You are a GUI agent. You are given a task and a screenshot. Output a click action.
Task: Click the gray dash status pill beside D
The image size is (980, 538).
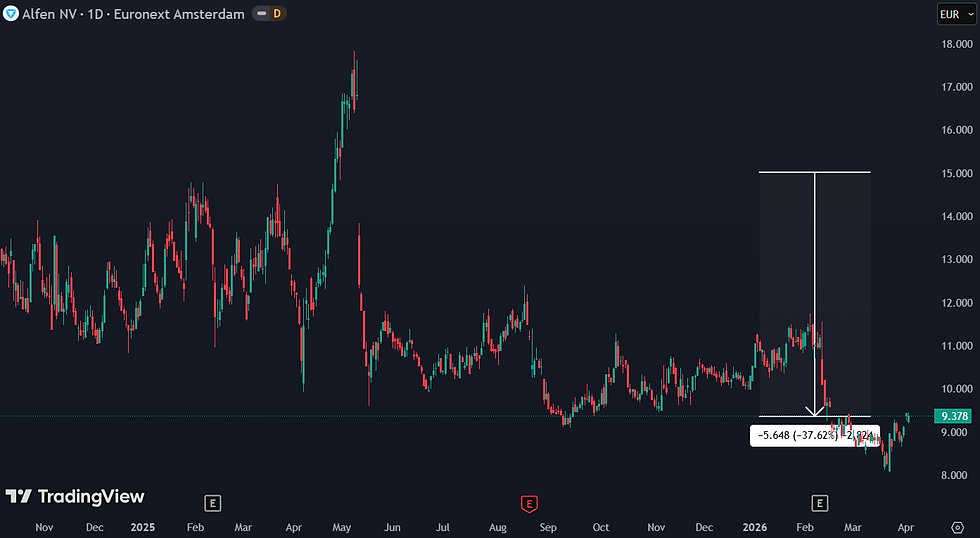262,13
